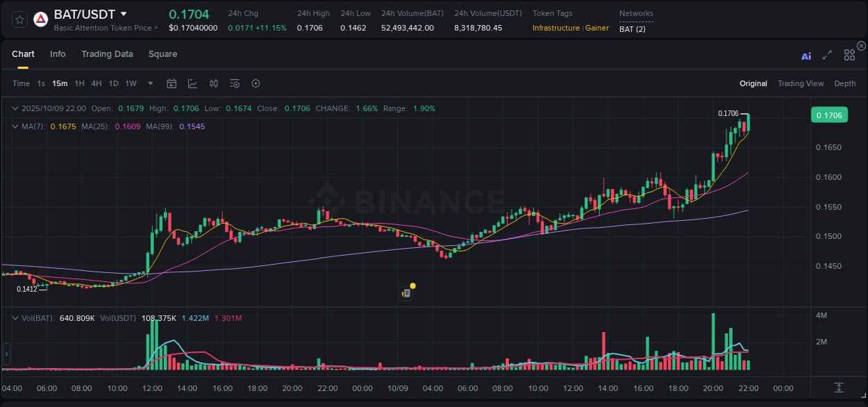Click the candlestick OHLC display icon
Screen dimensions: 868x407
point(213,83)
